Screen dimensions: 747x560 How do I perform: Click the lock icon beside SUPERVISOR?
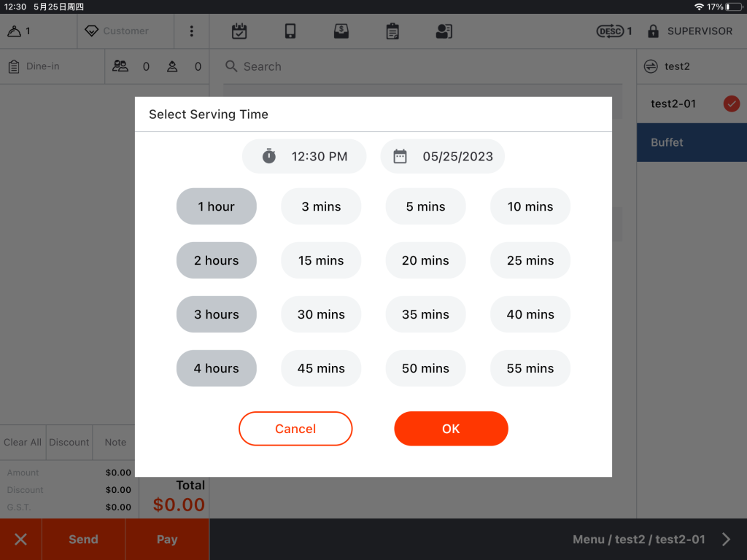click(x=652, y=31)
